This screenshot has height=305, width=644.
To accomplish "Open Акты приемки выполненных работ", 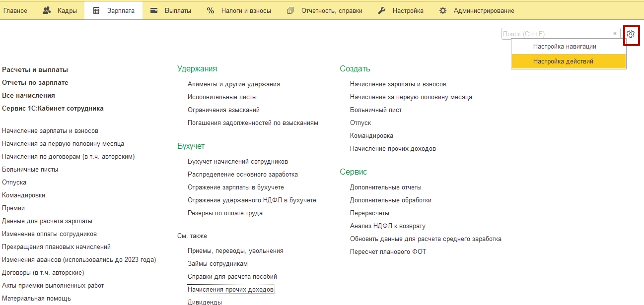I will (53, 286).
